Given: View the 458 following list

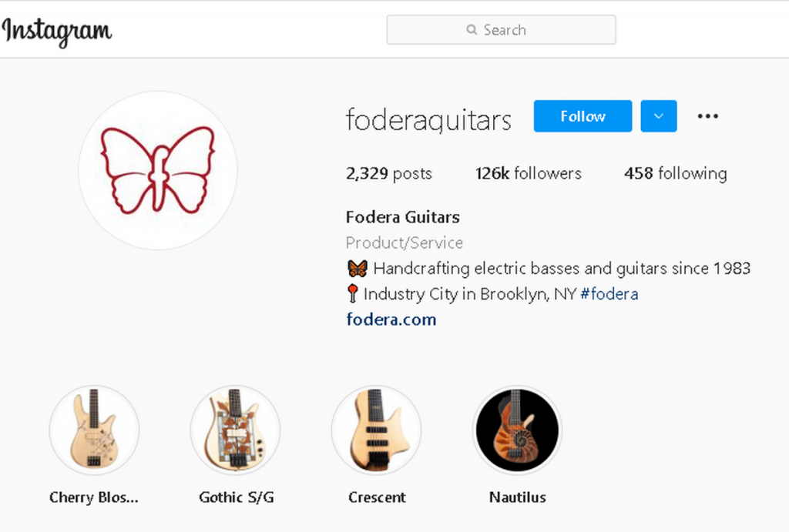Looking at the screenshot, I should pyautogui.click(x=675, y=173).
